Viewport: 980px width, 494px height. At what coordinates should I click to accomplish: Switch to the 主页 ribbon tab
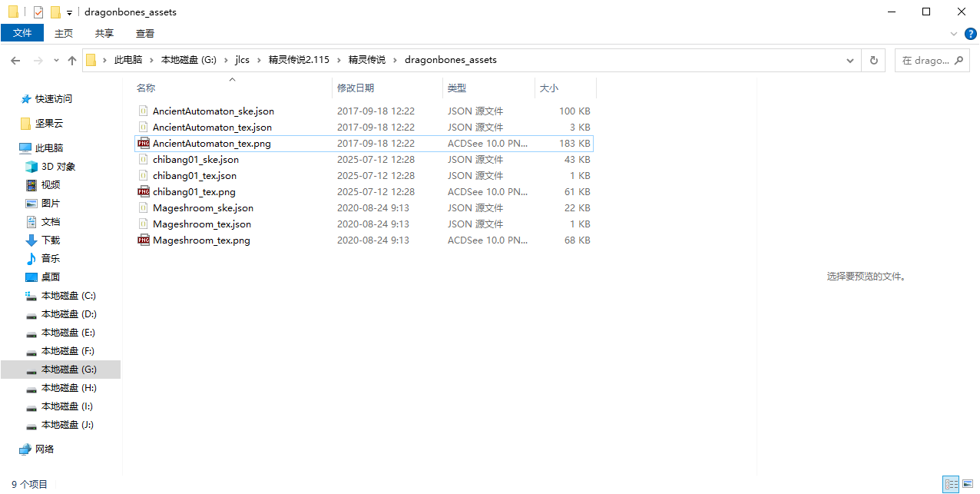click(x=64, y=33)
